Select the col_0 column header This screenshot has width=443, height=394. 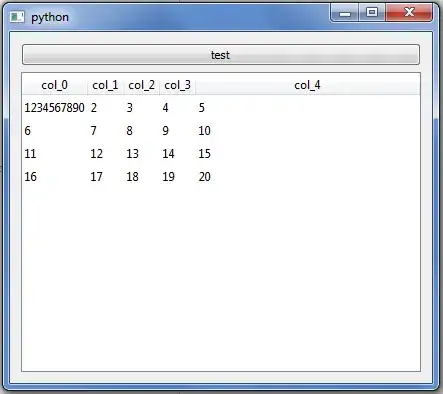pos(55,85)
